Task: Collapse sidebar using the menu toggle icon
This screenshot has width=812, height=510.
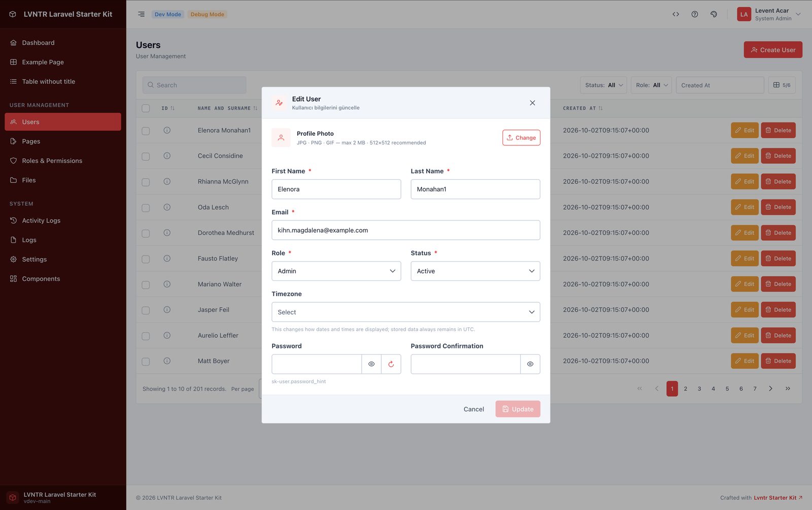Action: pyautogui.click(x=141, y=14)
